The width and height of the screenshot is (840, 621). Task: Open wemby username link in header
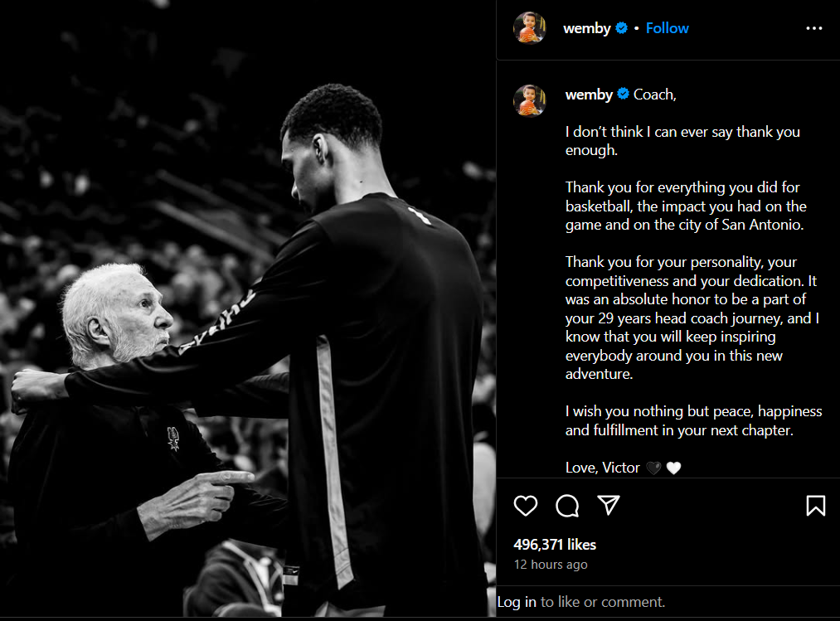(586, 28)
